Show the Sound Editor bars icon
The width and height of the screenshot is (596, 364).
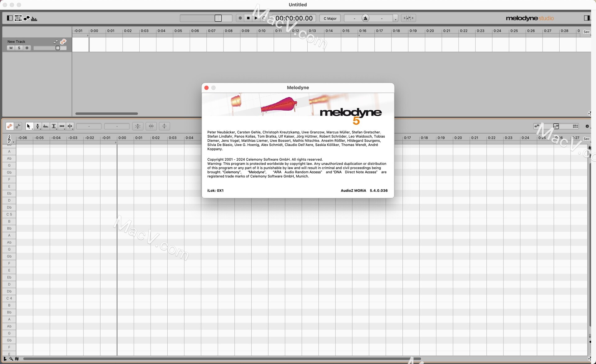click(x=34, y=19)
